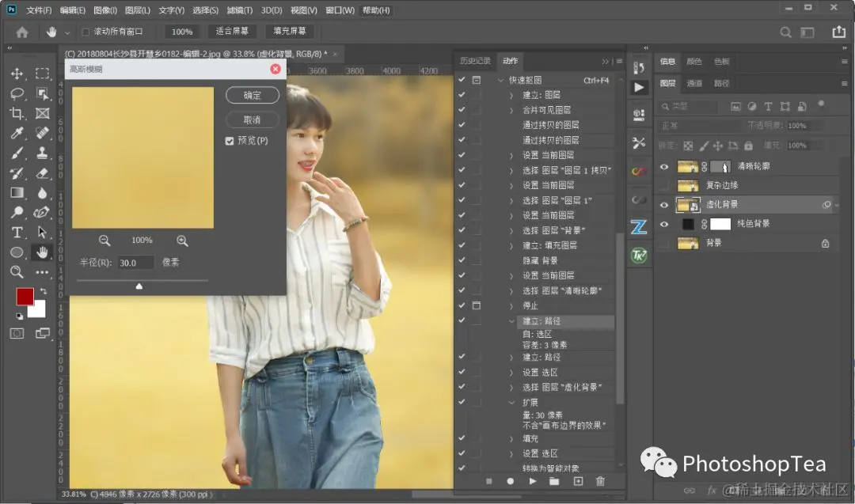Open the Hand tool preset dropdown arrow

67,33
